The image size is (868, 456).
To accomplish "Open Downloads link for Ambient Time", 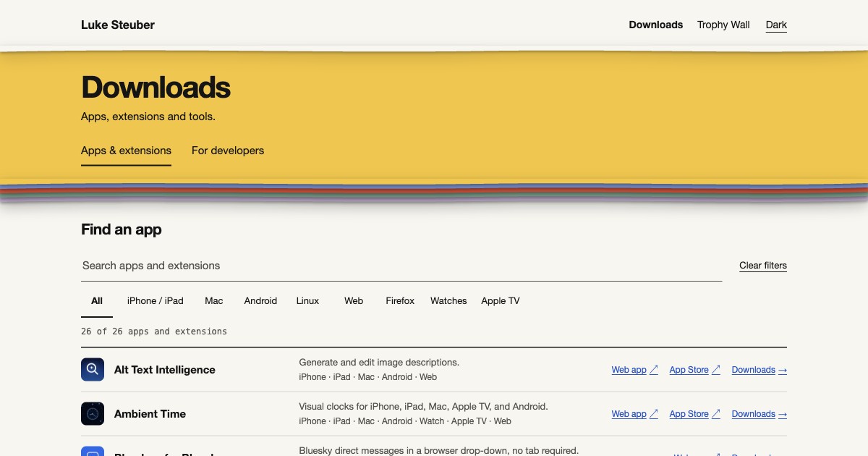I will click(x=759, y=414).
